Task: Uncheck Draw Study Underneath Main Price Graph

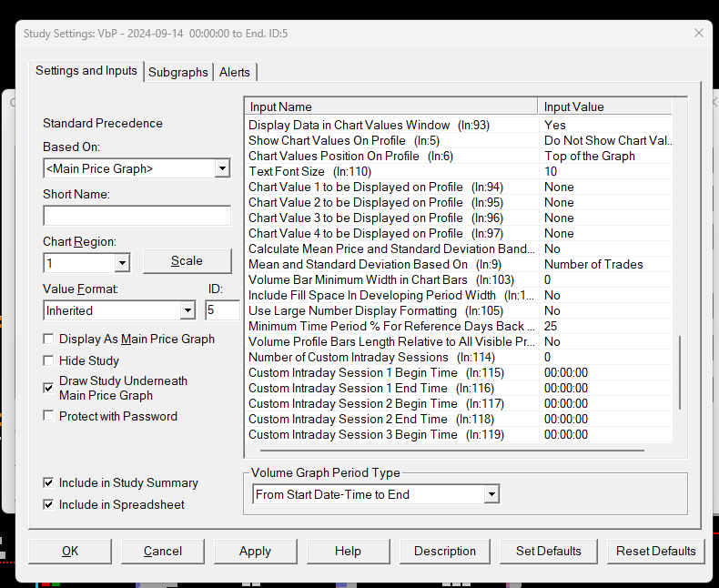Action: tap(48, 388)
